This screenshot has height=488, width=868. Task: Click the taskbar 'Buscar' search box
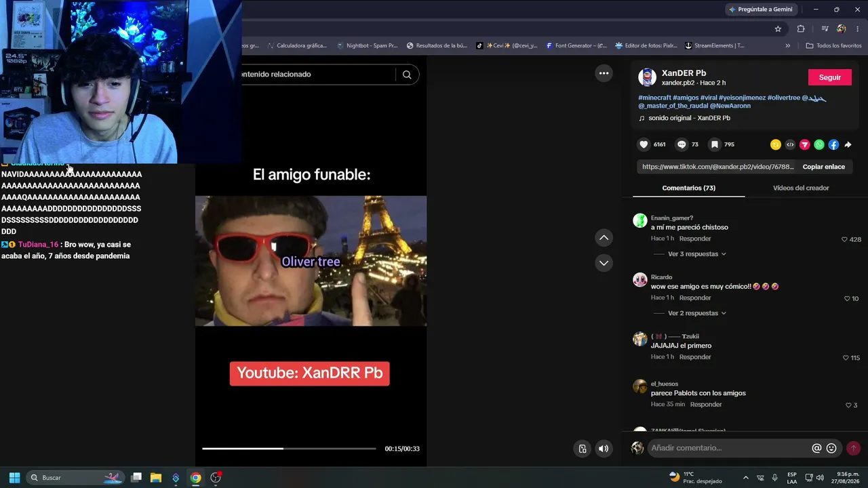click(x=76, y=478)
